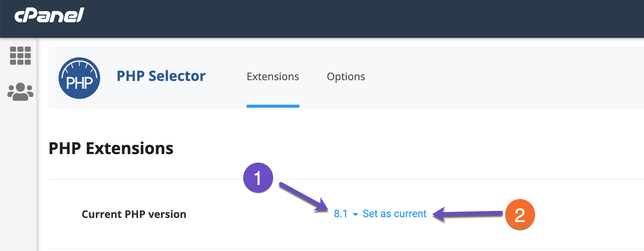Switch to the Extensions tab
Image resolution: width=644 pixels, height=251 pixels.
coord(273,76)
